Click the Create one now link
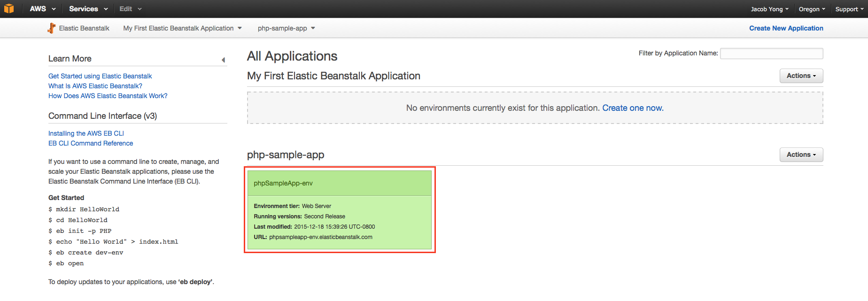Viewport: 868px width, 301px height. coord(633,108)
